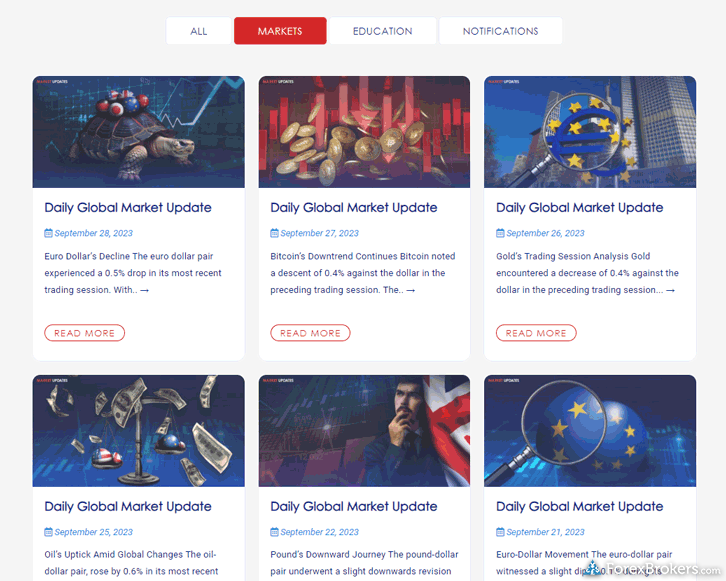
Task: Click calendar icon beside September 28, 2023
Action: 48,233
